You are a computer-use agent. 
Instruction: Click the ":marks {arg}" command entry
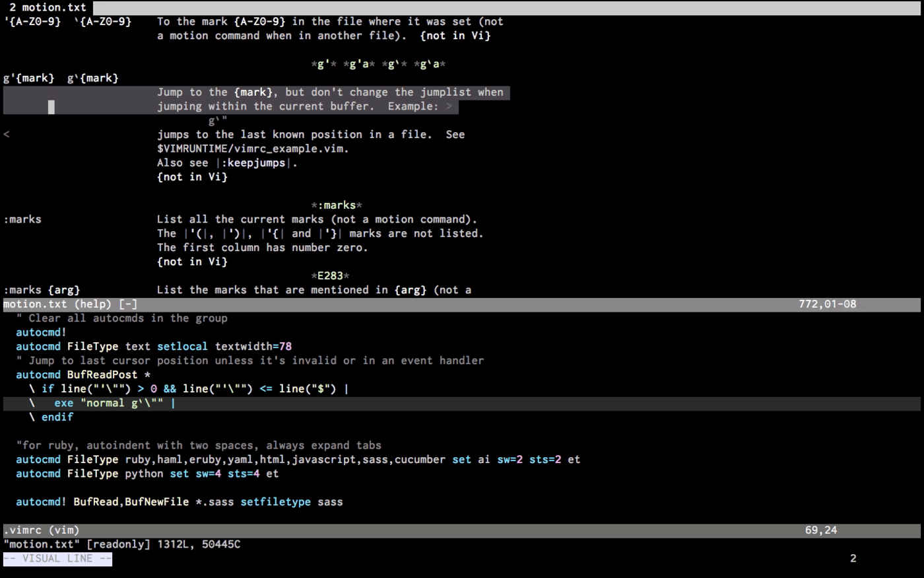42,290
